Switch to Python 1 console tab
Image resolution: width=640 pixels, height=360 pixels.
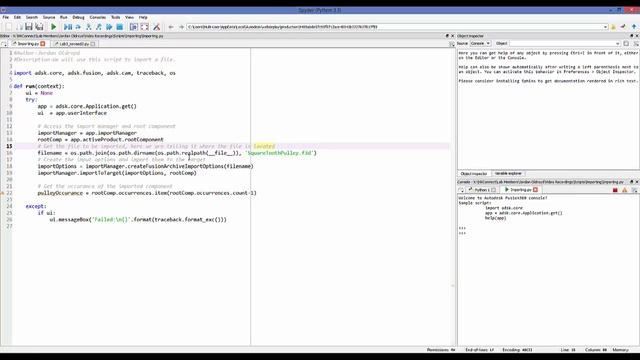click(x=482, y=190)
